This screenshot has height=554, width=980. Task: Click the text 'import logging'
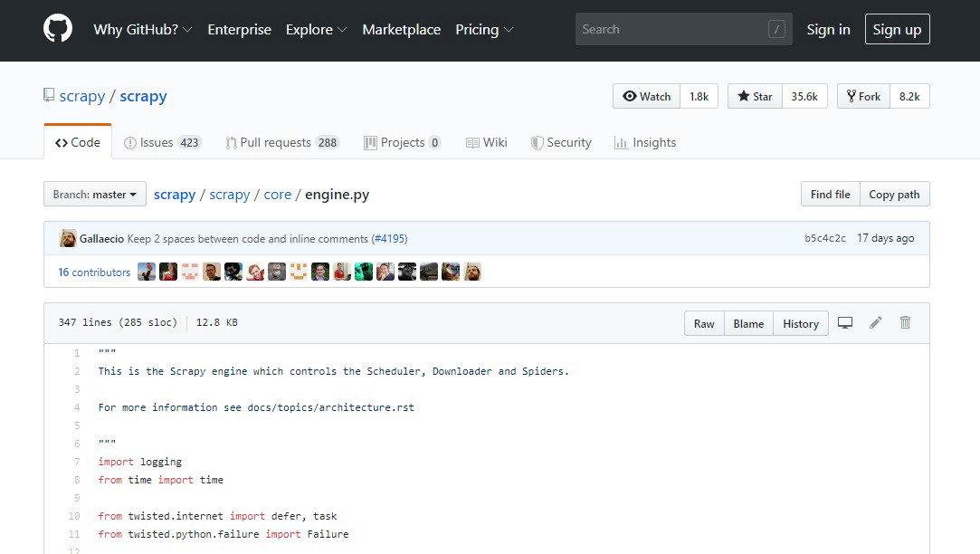click(x=140, y=462)
